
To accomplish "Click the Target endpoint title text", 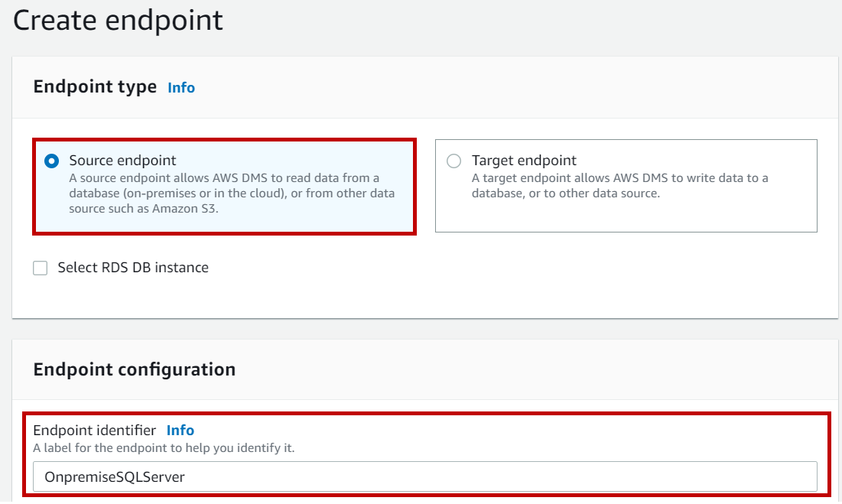I will [524, 161].
